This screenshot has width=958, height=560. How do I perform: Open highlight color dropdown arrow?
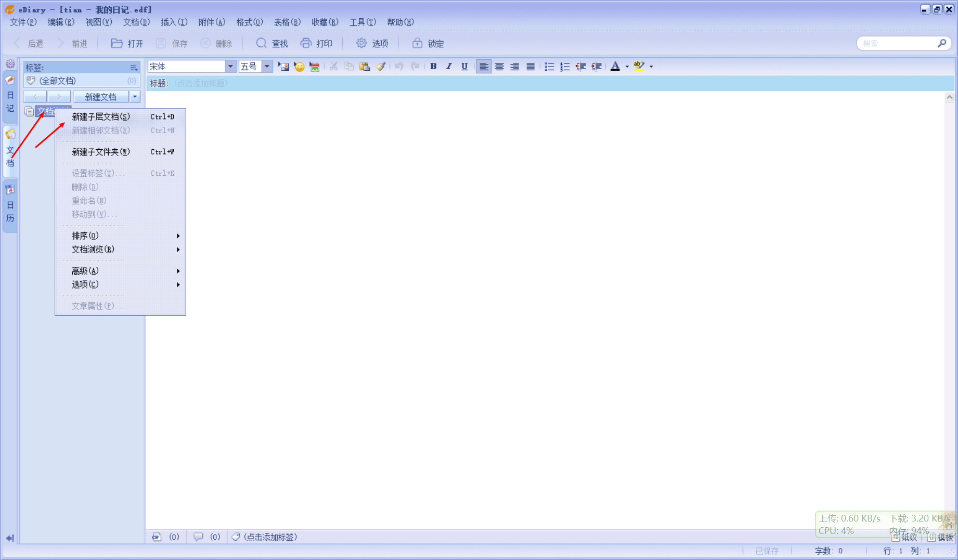[651, 67]
